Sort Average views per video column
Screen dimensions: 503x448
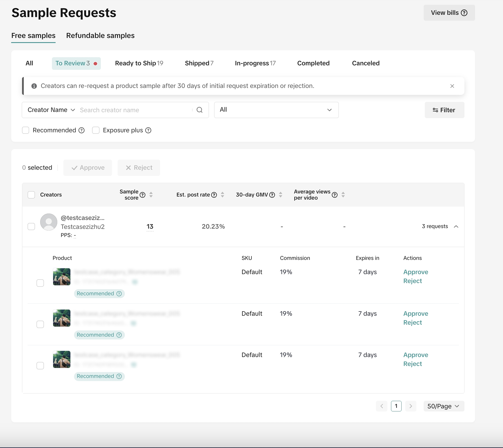[343, 195]
